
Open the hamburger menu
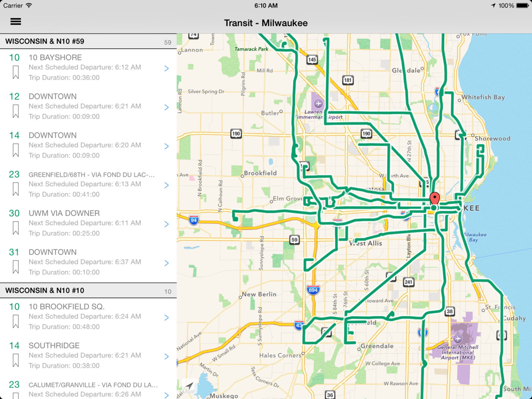15,22
